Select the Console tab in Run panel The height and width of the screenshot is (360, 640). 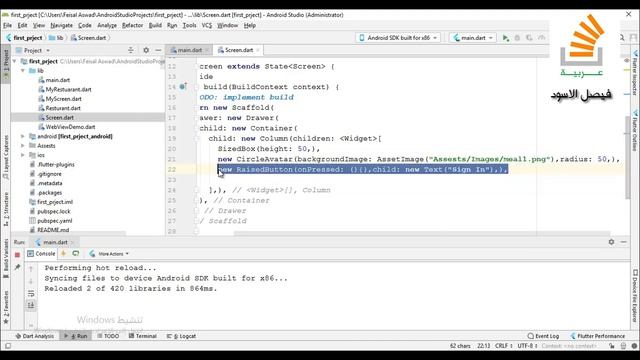tap(41, 253)
